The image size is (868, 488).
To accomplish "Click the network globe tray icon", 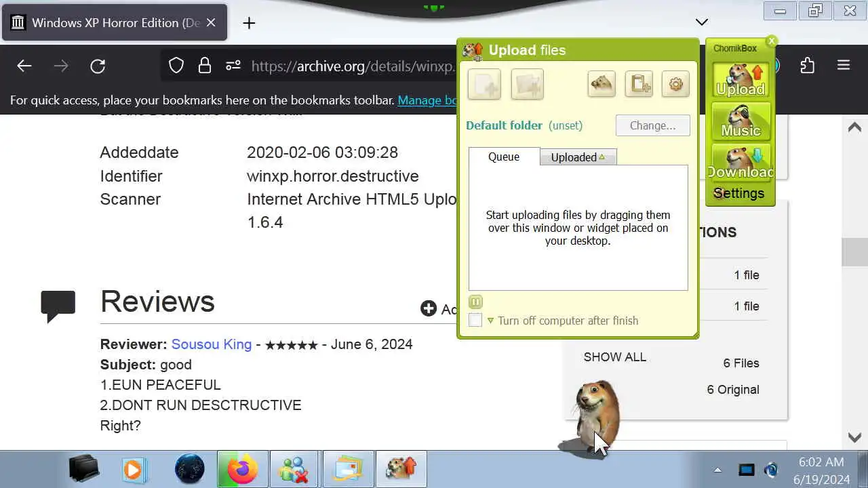I will click(772, 470).
